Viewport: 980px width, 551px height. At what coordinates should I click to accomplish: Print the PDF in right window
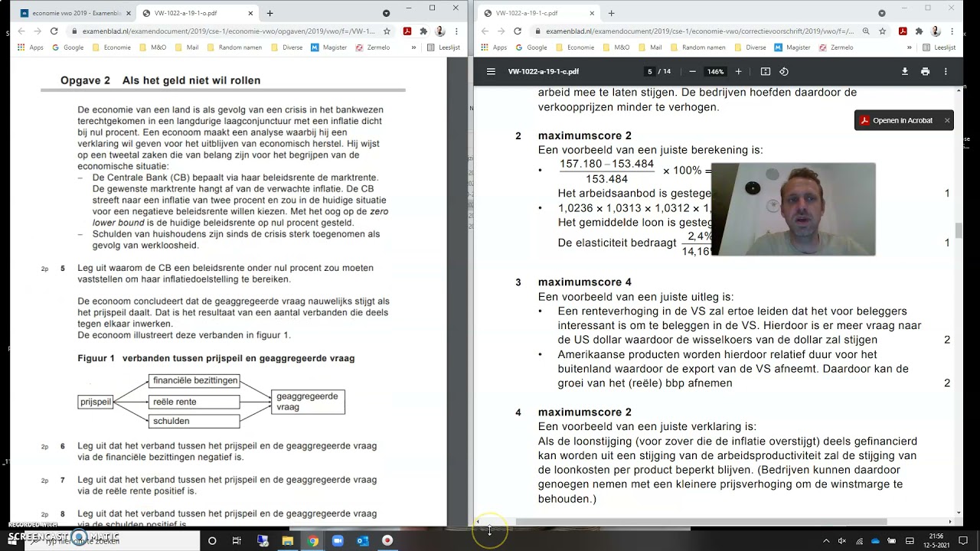pos(925,71)
